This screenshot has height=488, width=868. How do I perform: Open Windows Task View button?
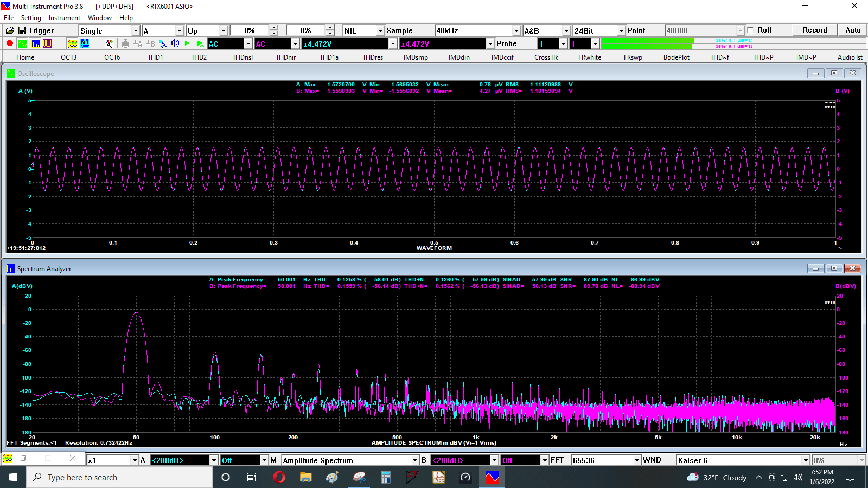click(252, 477)
